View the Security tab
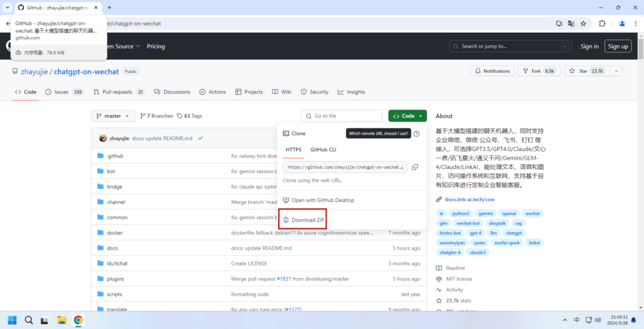This screenshot has height=329, width=644. coord(314,92)
